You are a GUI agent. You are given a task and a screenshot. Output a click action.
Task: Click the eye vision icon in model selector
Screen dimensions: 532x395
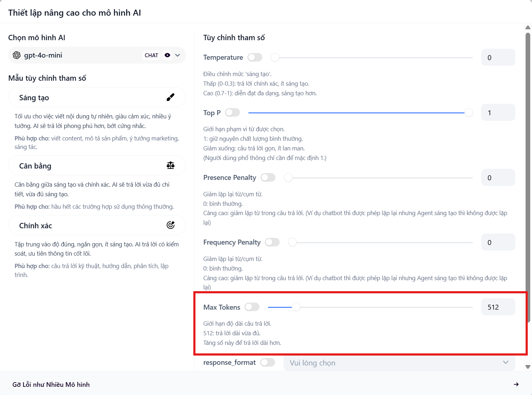click(167, 55)
